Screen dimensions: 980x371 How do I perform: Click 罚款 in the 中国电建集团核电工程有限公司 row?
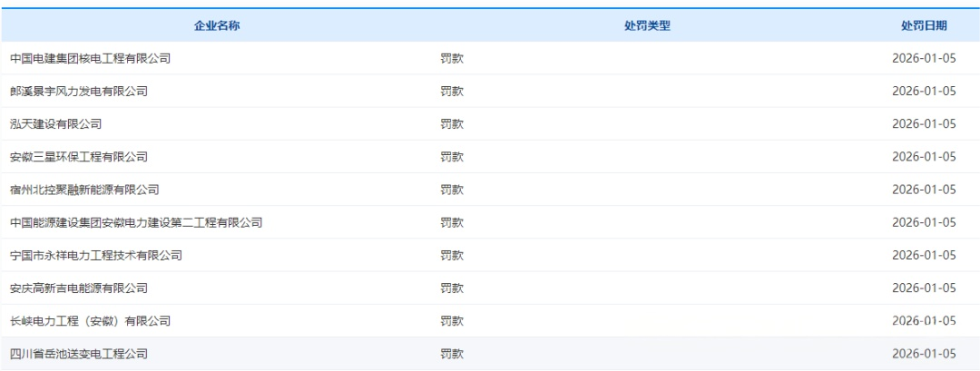pyautogui.click(x=452, y=59)
